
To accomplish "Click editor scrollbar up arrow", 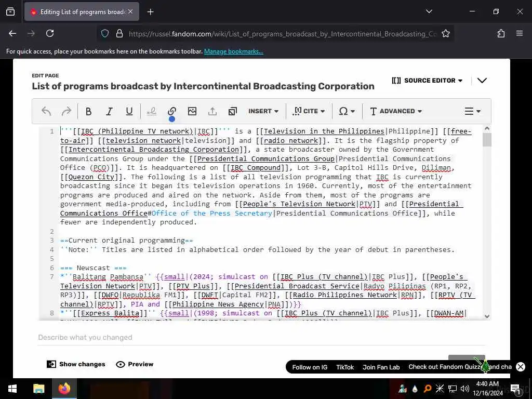I will [x=487, y=128].
